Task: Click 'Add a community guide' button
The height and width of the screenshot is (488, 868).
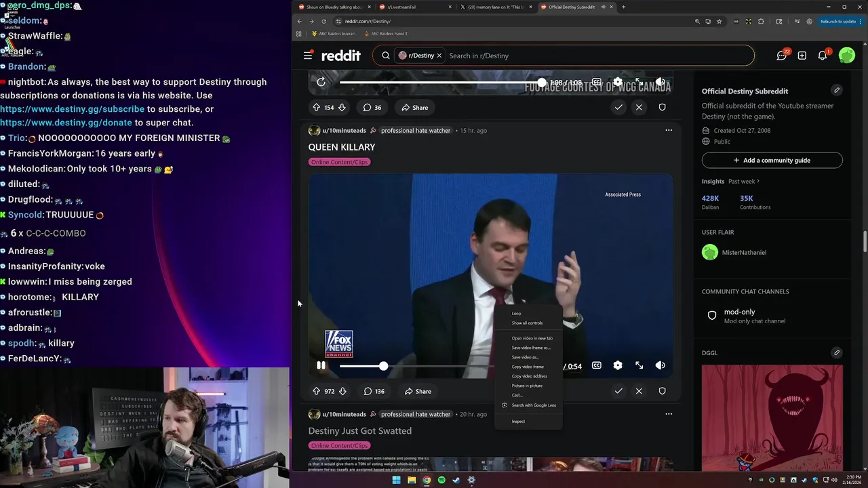Action: pos(772,161)
